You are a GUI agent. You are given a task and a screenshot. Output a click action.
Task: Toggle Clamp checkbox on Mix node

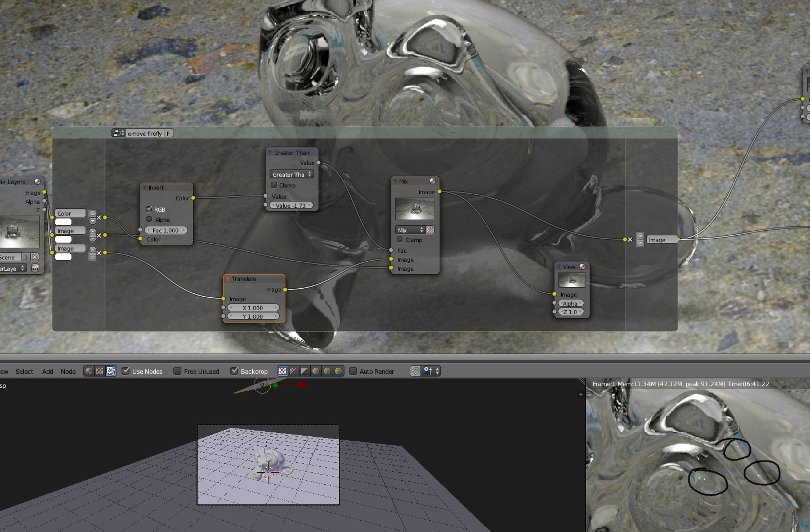[400, 239]
